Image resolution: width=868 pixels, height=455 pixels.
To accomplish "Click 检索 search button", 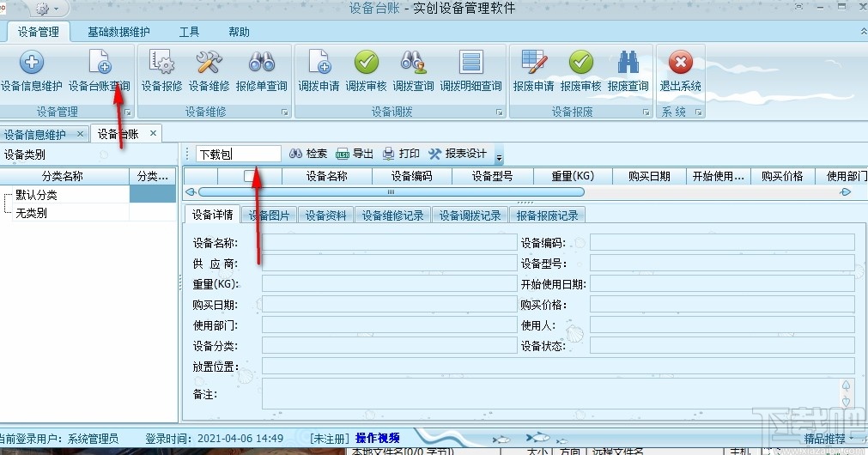I will click(x=308, y=154).
